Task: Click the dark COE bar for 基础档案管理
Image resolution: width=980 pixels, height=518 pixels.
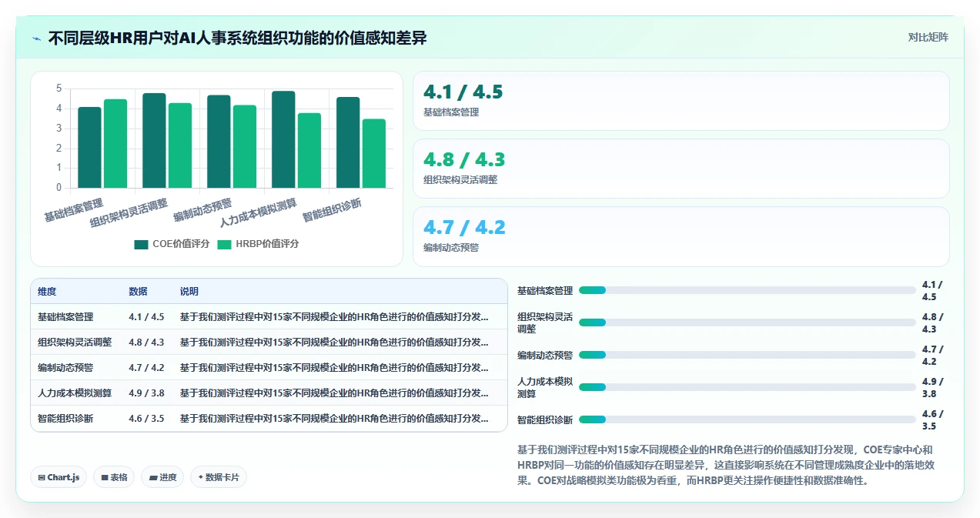Action: 89,147
